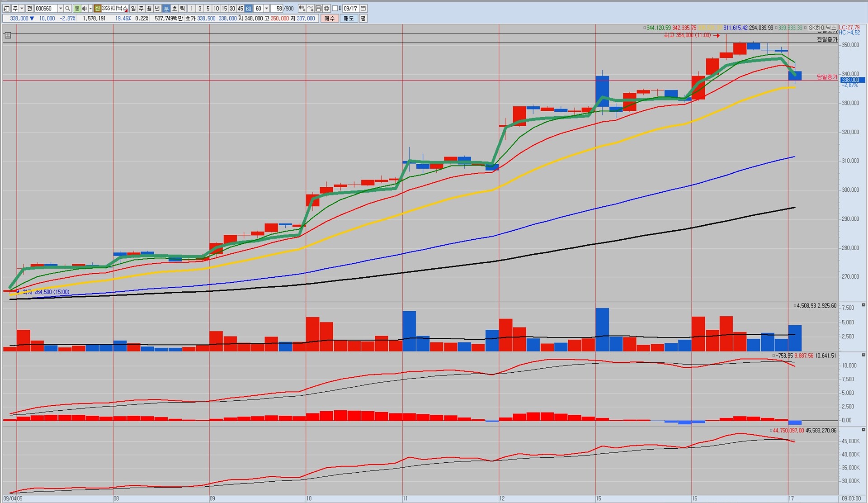Click the stock search magnifier icon

pos(67,9)
